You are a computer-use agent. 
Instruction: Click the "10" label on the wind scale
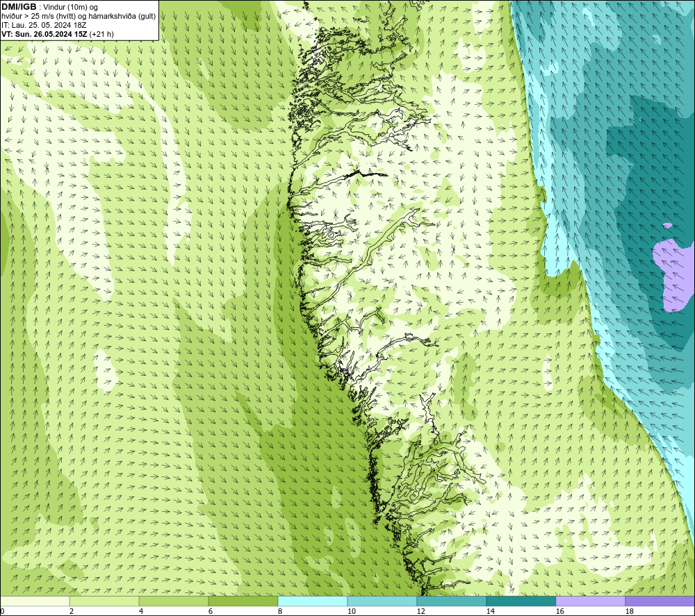(351, 611)
